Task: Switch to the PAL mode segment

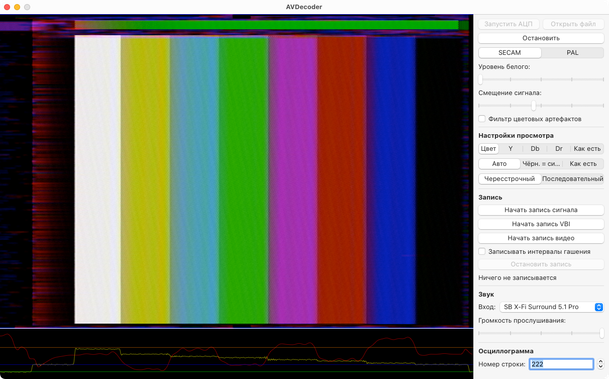Action: point(572,52)
